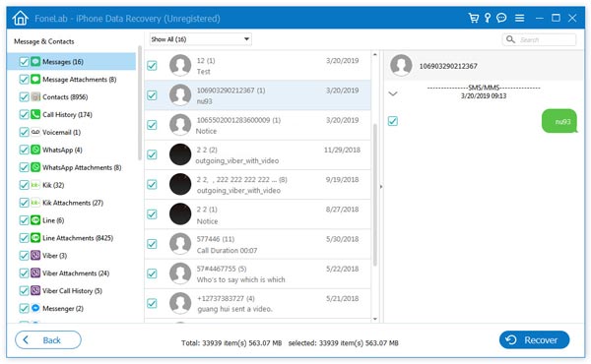
Task: Select the Messenger (2) category
Action: tap(72, 308)
